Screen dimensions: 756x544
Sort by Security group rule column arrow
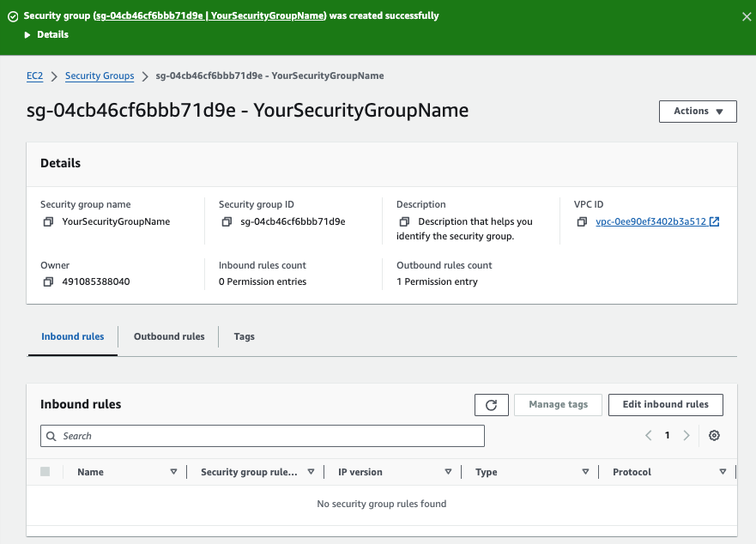pos(311,472)
